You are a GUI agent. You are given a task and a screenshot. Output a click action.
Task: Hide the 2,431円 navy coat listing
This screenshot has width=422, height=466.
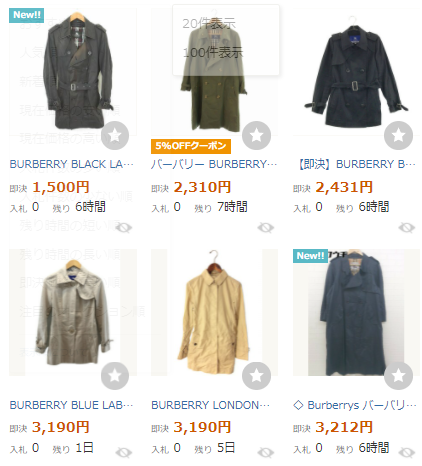407,228
